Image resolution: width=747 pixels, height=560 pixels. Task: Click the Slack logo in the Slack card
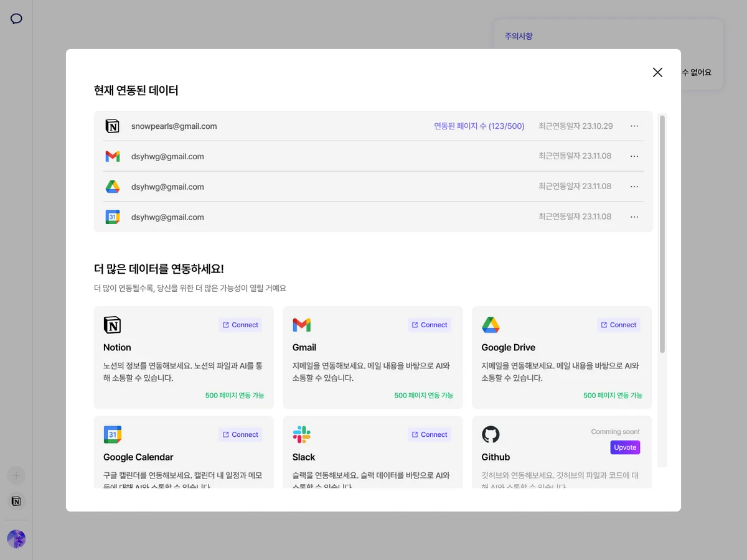(x=301, y=434)
